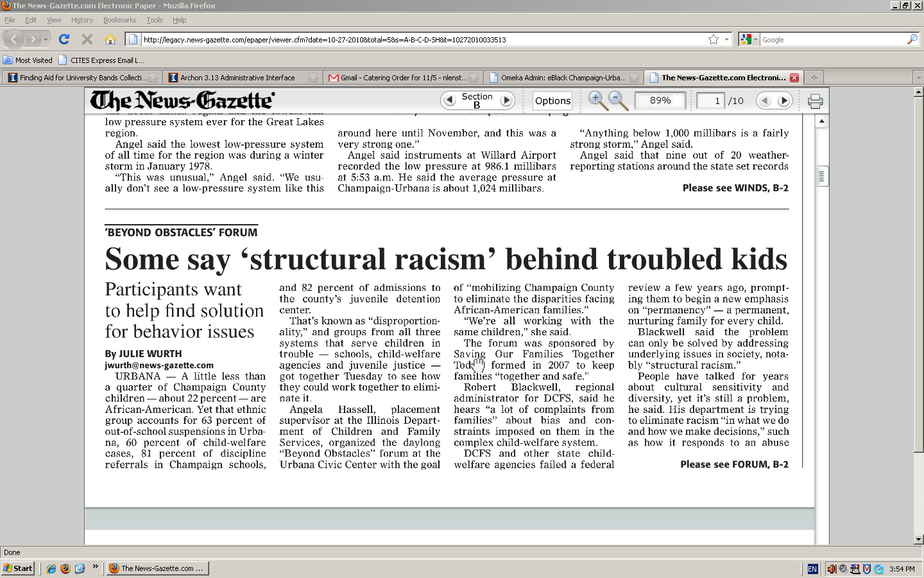
Task: Go to the next page arrow
Action: (783, 101)
